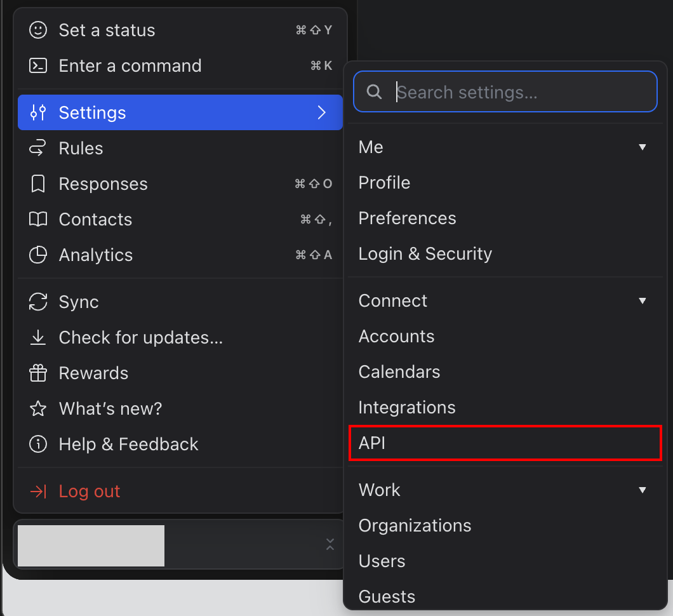Open Organizations settings
The height and width of the screenshot is (616, 673).
[x=505, y=526]
